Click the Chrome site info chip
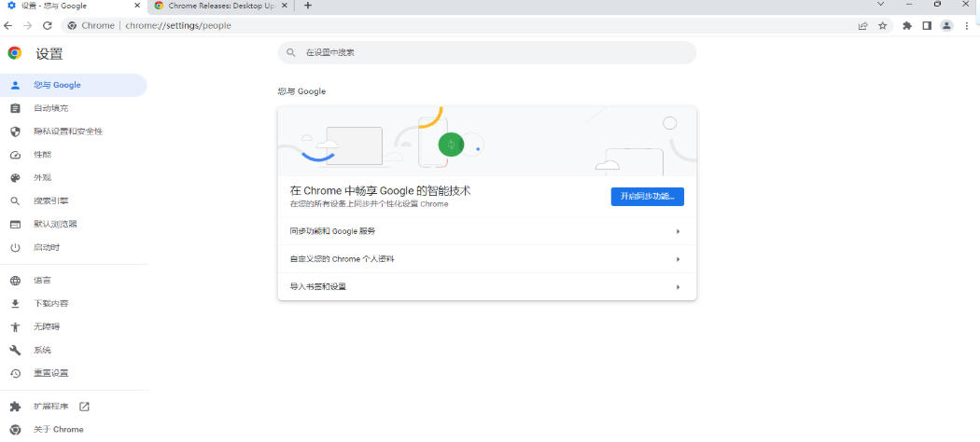980x442 pixels. (x=91, y=25)
